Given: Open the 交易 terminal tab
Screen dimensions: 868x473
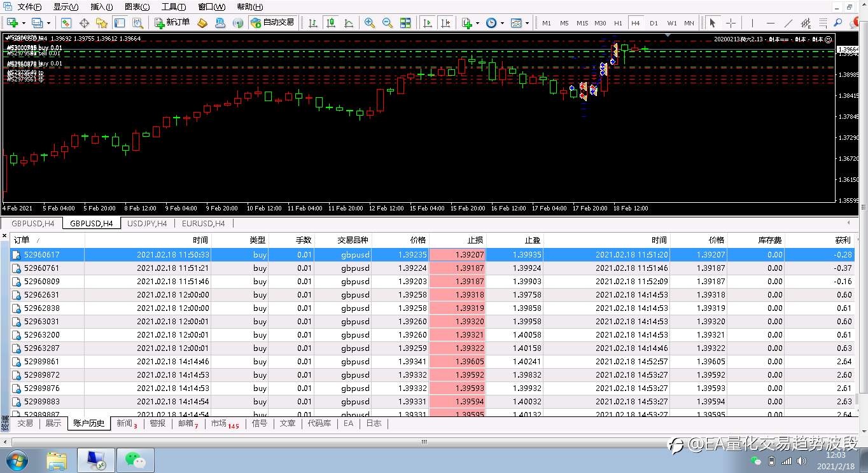Looking at the screenshot, I should click(x=25, y=423).
